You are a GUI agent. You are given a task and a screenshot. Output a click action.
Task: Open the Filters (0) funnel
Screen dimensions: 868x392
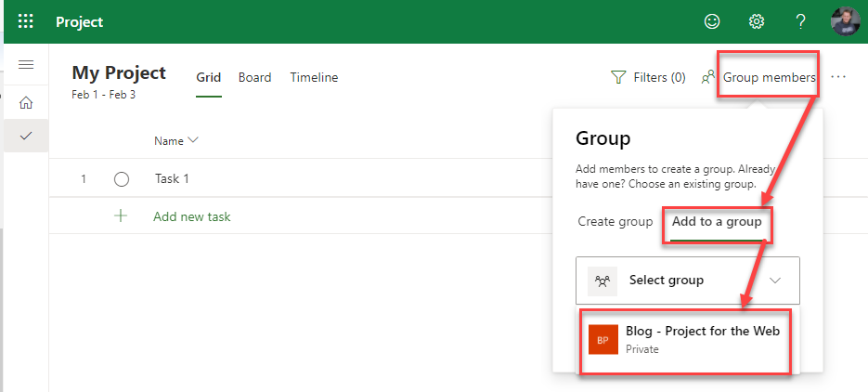pyautogui.click(x=648, y=78)
